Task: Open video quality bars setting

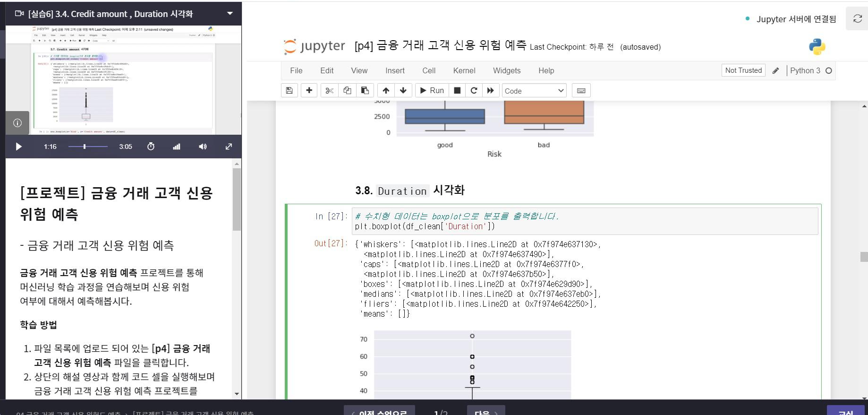Action: (177, 147)
